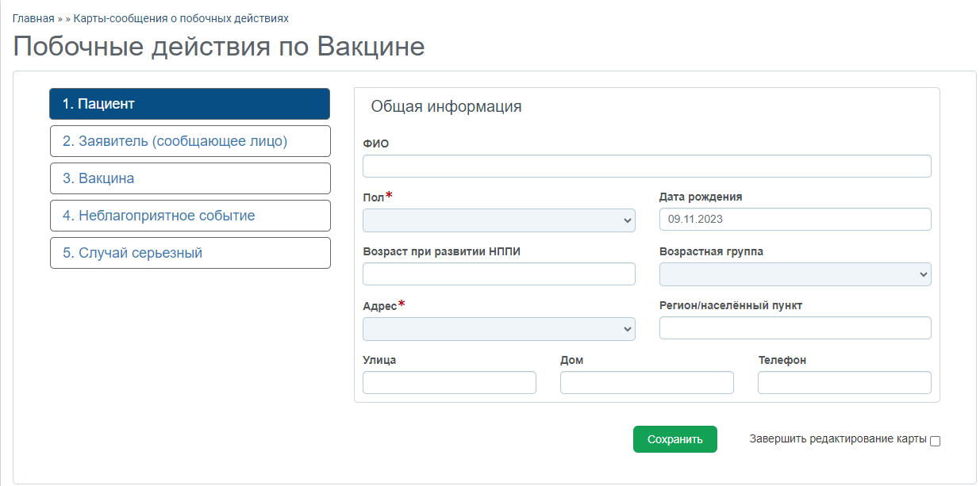Focus the Улица input field

click(x=449, y=383)
